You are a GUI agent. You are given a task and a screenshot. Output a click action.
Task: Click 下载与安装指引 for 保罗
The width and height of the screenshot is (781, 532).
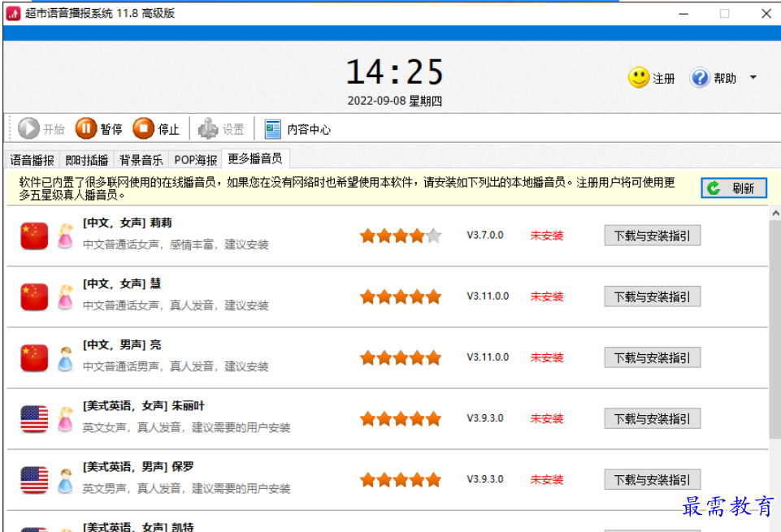653,479
